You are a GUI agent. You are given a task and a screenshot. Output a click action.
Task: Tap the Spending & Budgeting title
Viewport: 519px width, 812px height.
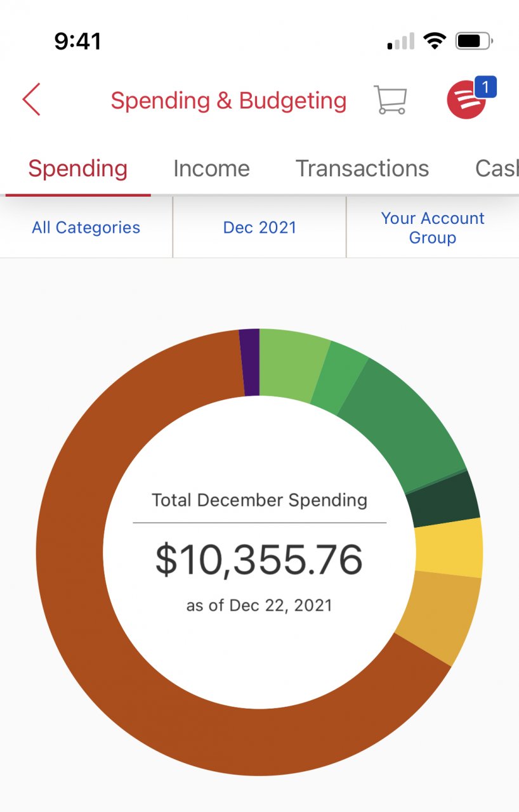[x=228, y=101]
